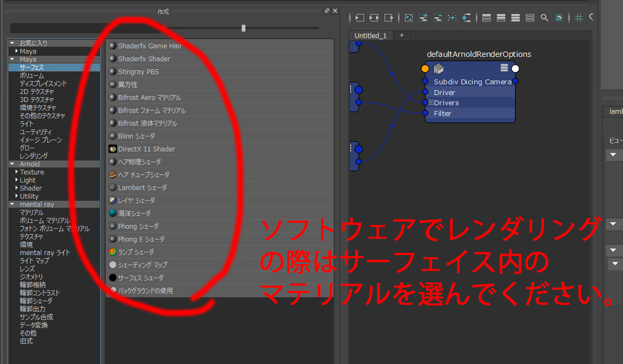Create a Bifrost 液体マテリアル

[x=220, y=123]
